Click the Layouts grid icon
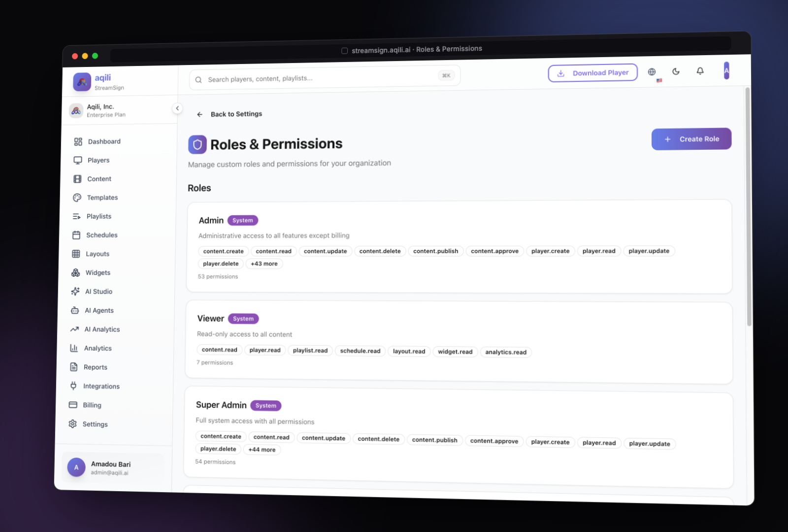788x532 pixels. coord(76,254)
